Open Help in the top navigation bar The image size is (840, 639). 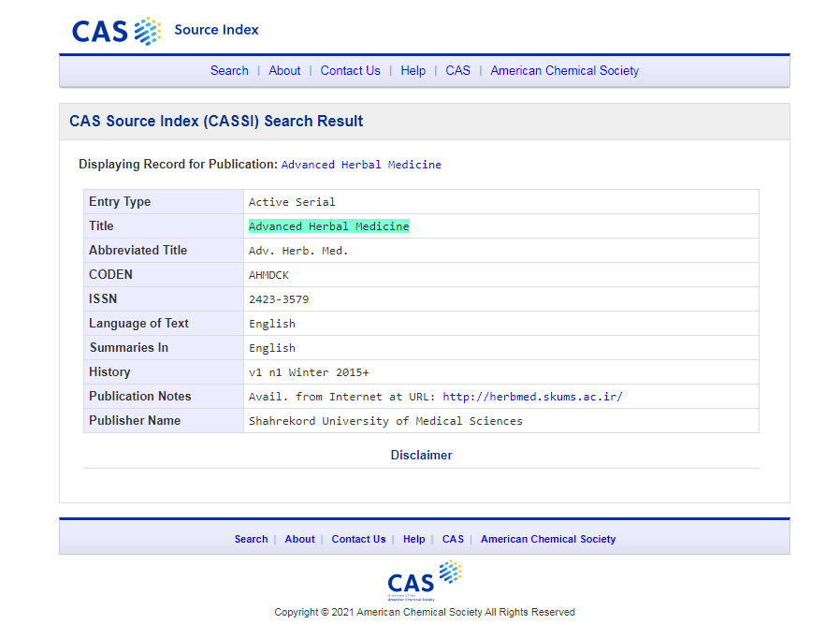[413, 71]
